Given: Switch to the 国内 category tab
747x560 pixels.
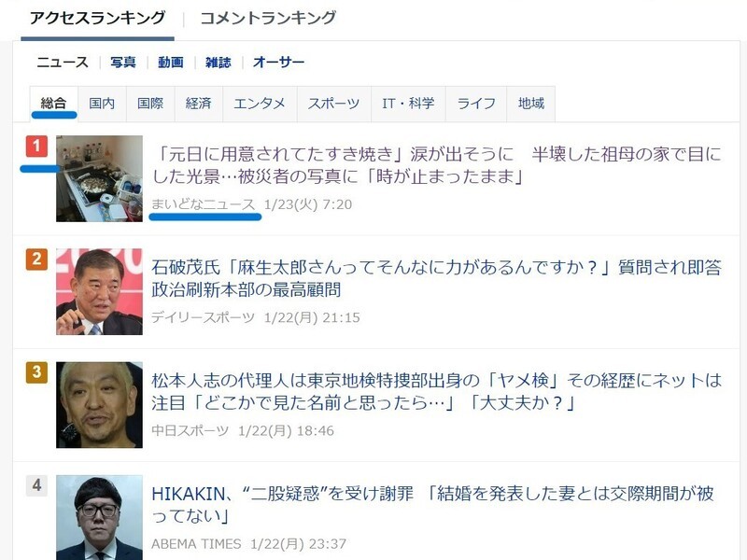Looking at the screenshot, I should 102,104.
